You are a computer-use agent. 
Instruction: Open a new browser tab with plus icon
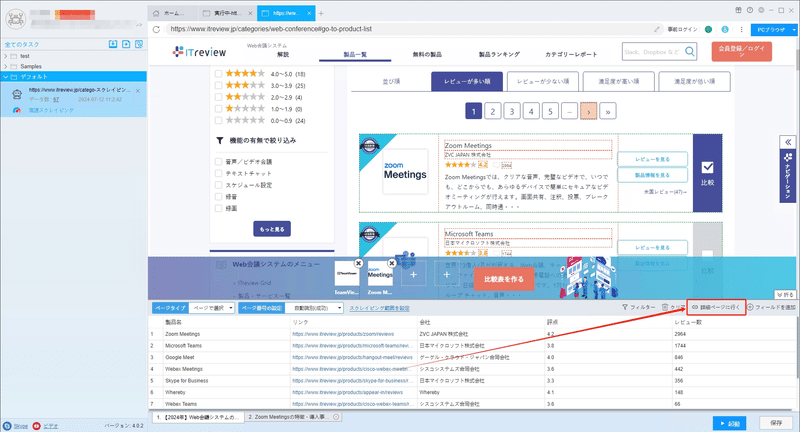click(x=321, y=13)
